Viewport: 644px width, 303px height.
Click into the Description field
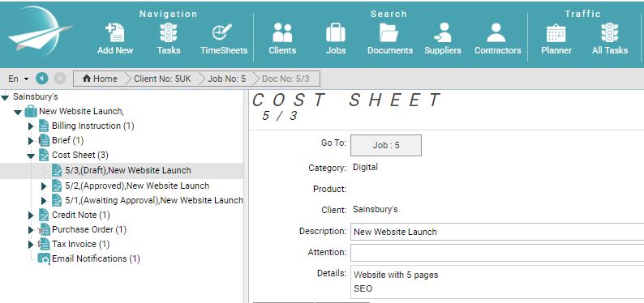497,232
